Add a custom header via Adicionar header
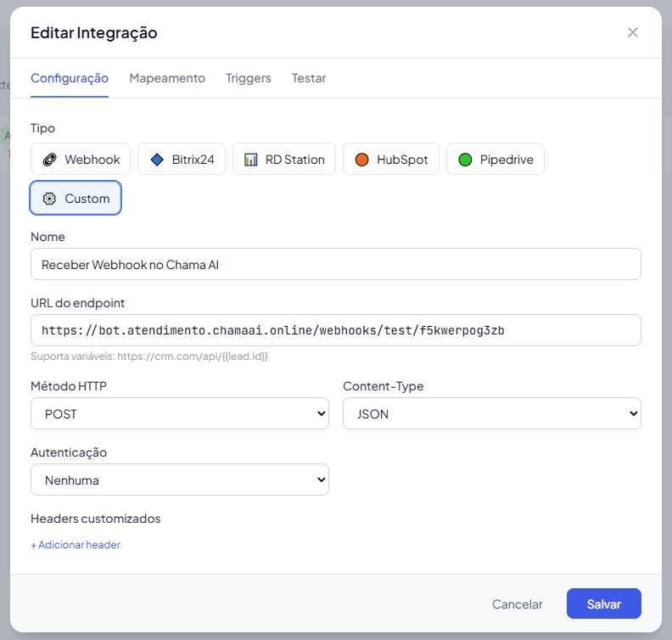The image size is (672, 640). (x=76, y=544)
